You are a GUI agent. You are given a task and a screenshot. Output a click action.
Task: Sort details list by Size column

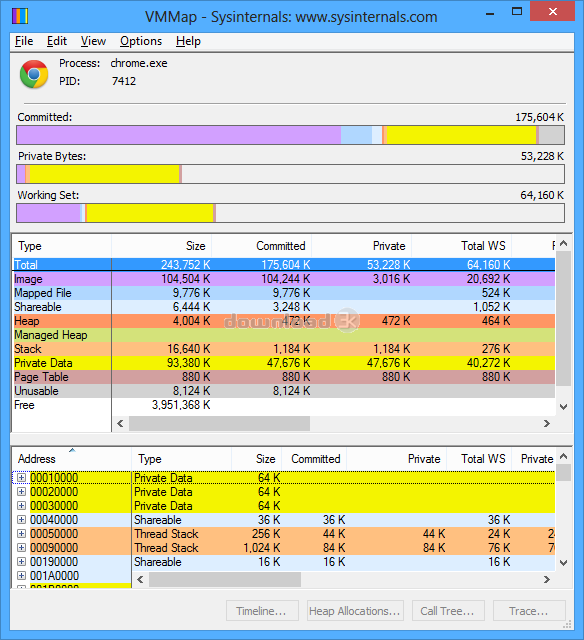point(256,459)
